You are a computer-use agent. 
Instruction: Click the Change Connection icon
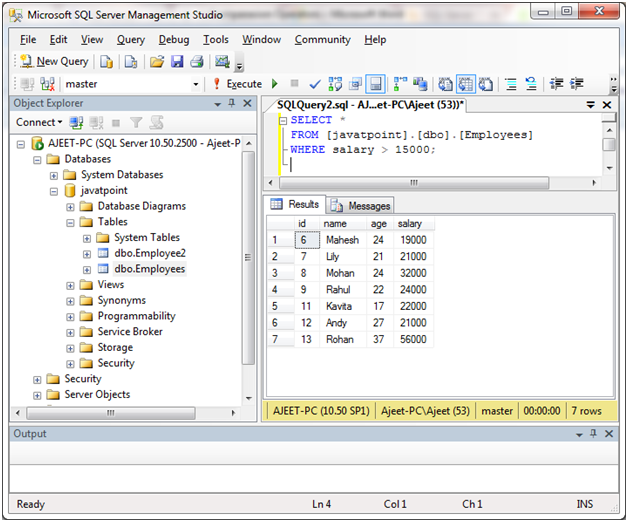[47, 84]
